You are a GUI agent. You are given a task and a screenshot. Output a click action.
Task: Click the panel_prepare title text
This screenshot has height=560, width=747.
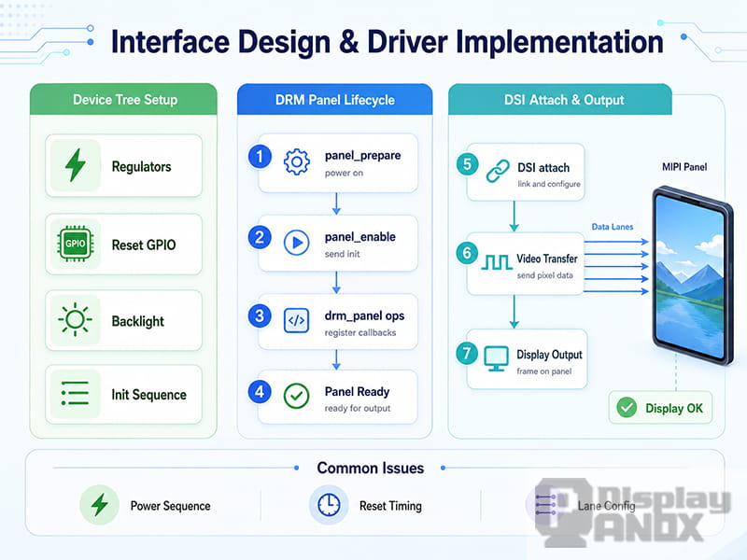click(x=362, y=156)
